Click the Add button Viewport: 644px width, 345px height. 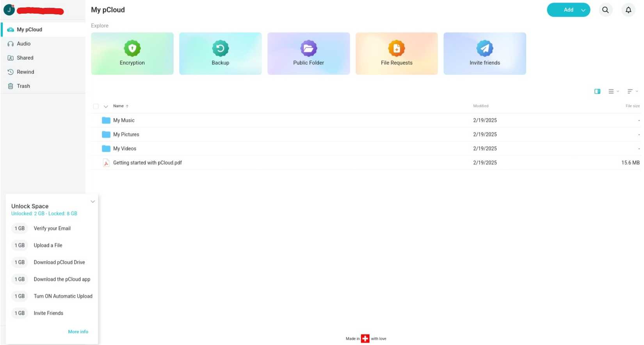pyautogui.click(x=568, y=10)
